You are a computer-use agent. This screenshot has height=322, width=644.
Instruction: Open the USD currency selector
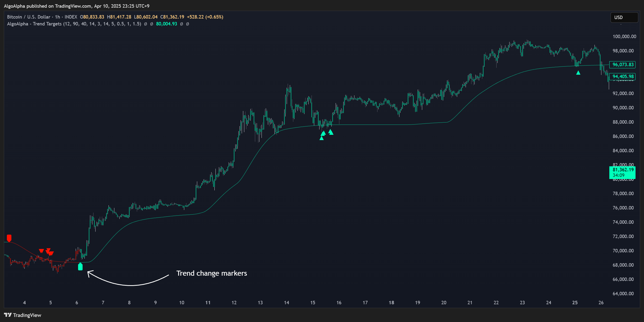point(624,17)
